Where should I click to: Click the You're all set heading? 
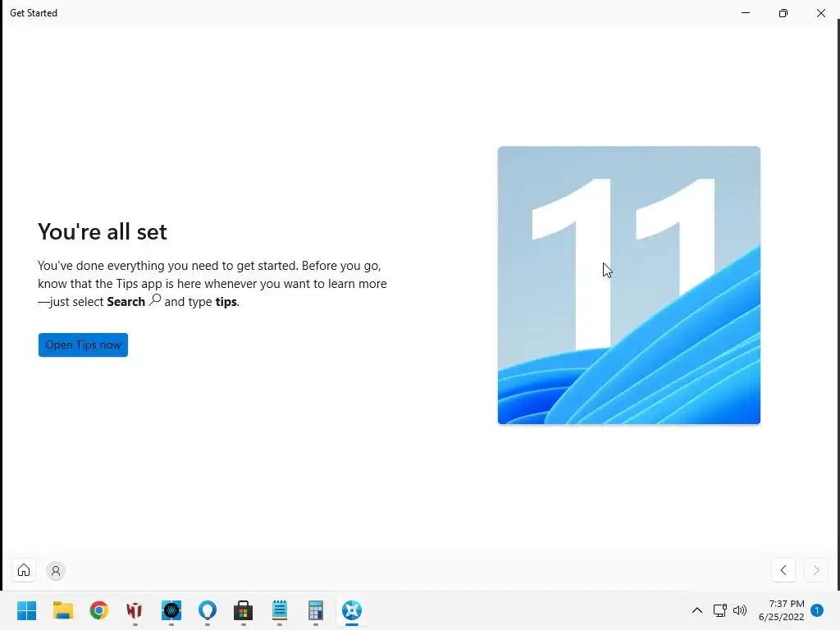pyautogui.click(x=103, y=232)
